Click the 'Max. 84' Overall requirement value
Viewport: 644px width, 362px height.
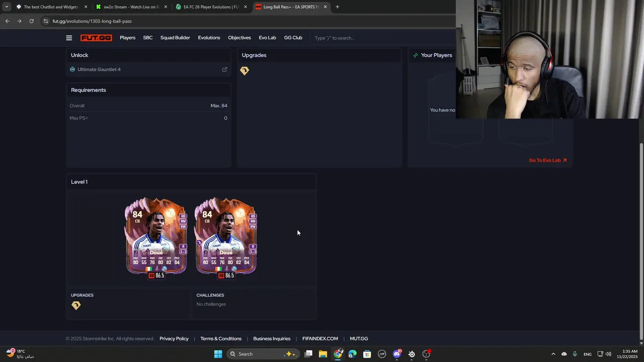click(219, 106)
